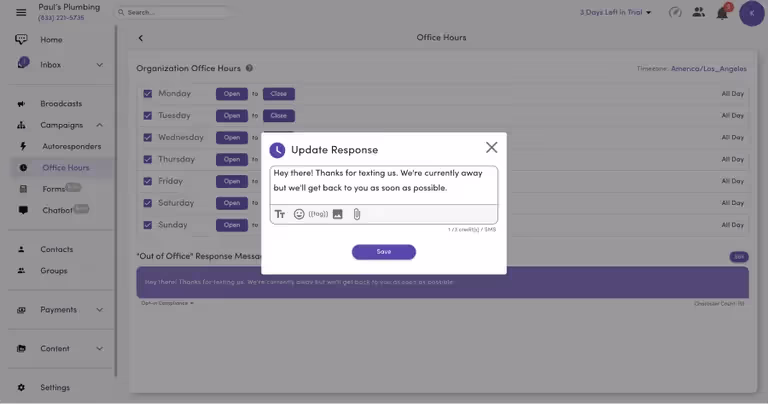Click the help icon beside Organization Office Hours

(249, 68)
